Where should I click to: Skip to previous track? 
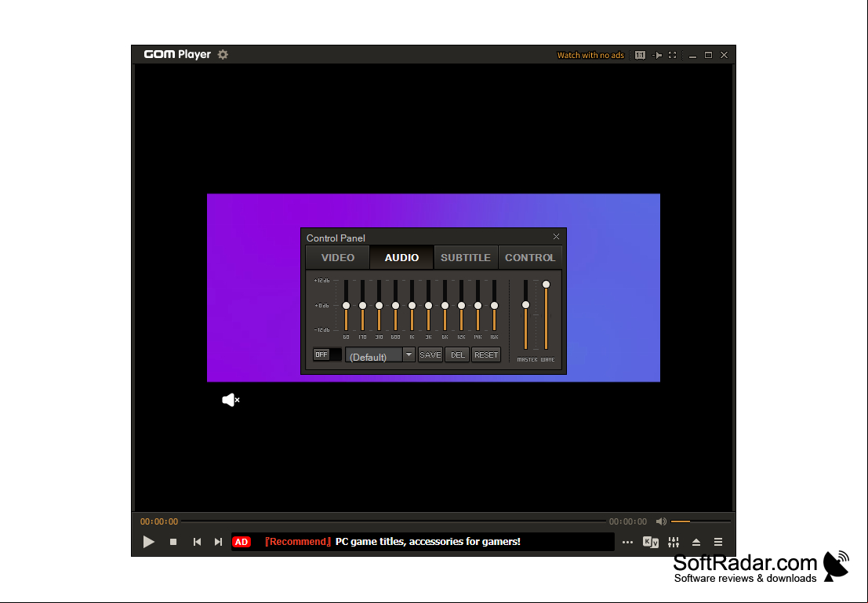coord(197,542)
